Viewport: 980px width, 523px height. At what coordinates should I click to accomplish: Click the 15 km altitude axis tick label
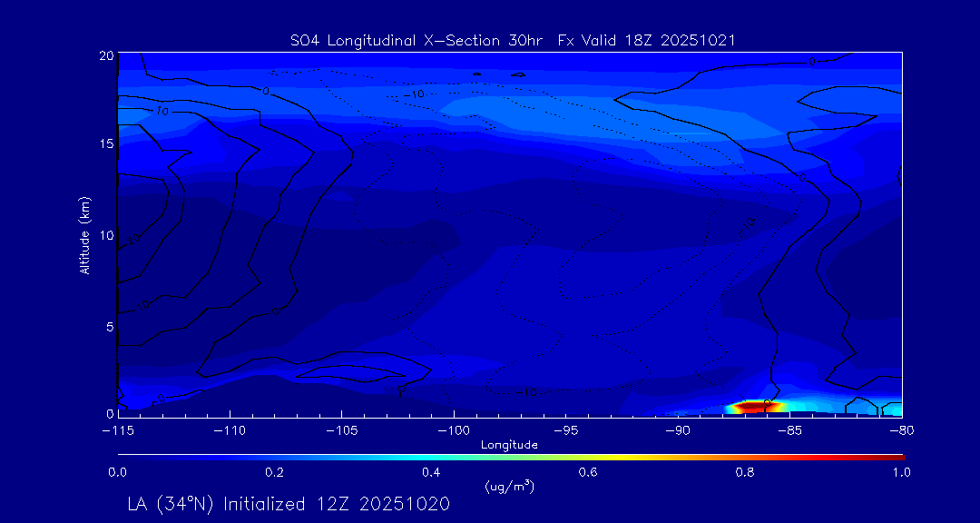pyautogui.click(x=107, y=143)
